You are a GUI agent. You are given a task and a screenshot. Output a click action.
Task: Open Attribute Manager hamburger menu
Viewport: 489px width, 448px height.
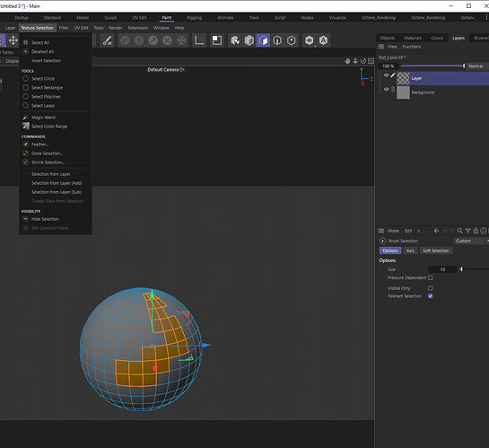381,231
